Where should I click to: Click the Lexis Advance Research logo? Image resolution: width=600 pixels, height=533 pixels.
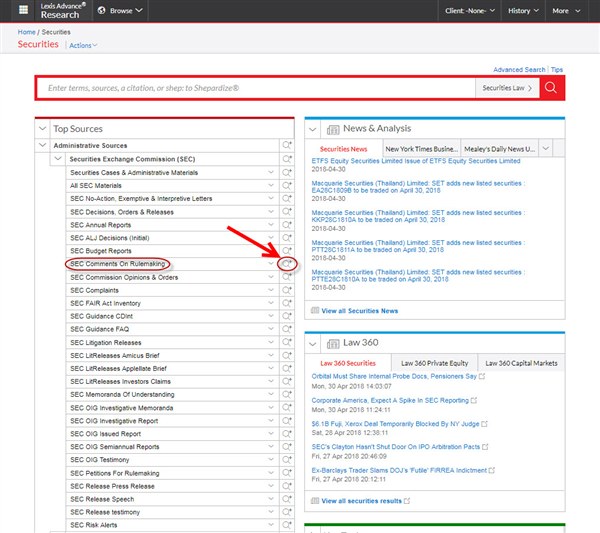click(x=63, y=10)
